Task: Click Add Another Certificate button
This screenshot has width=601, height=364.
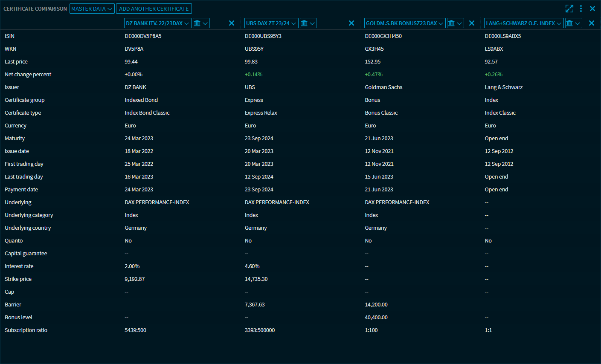Action: tap(154, 9)
